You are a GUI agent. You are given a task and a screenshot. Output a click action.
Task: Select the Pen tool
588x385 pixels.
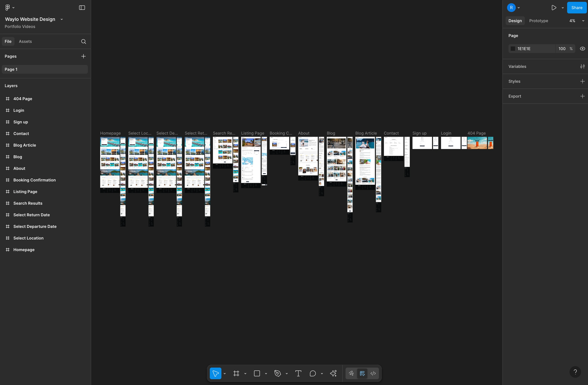(x=277, y=373)
